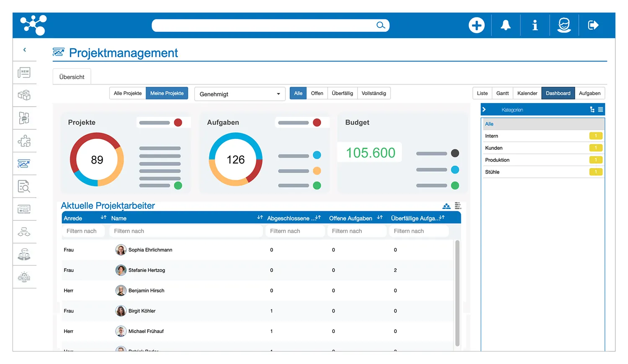Open the user profile avatar icon
This screenshot has width=628, height=364.
[564, 26]
